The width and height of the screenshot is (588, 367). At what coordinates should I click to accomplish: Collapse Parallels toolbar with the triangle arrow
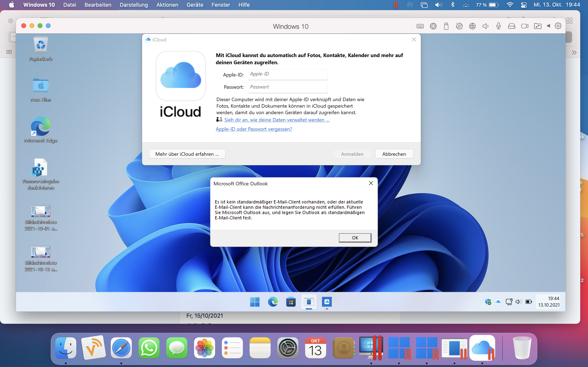[548, 26]
